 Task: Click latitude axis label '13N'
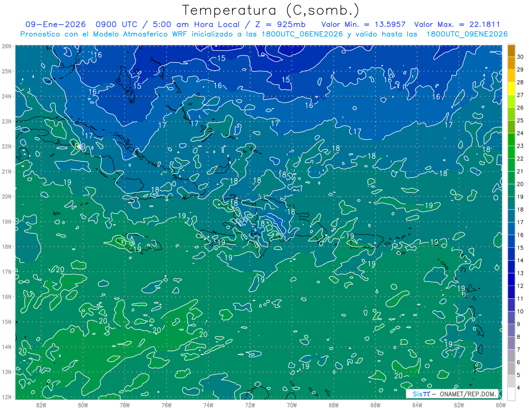[x=7, y=372]
